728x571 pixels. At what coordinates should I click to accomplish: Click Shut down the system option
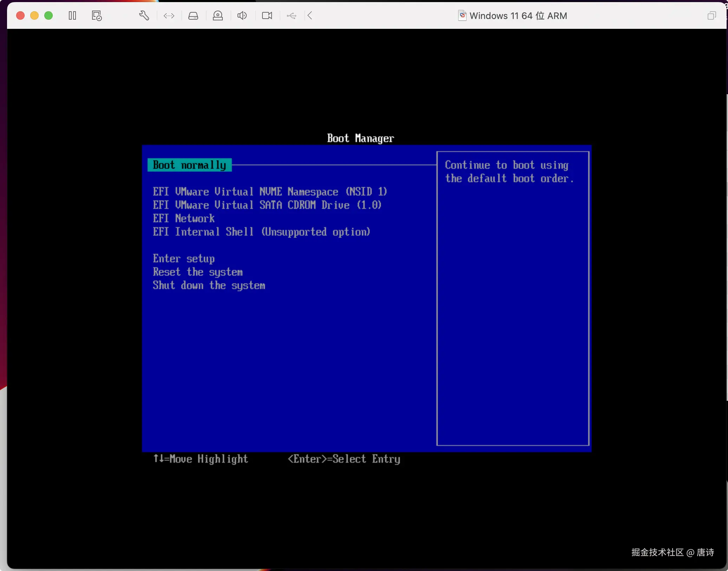click(x=209, y=285)
